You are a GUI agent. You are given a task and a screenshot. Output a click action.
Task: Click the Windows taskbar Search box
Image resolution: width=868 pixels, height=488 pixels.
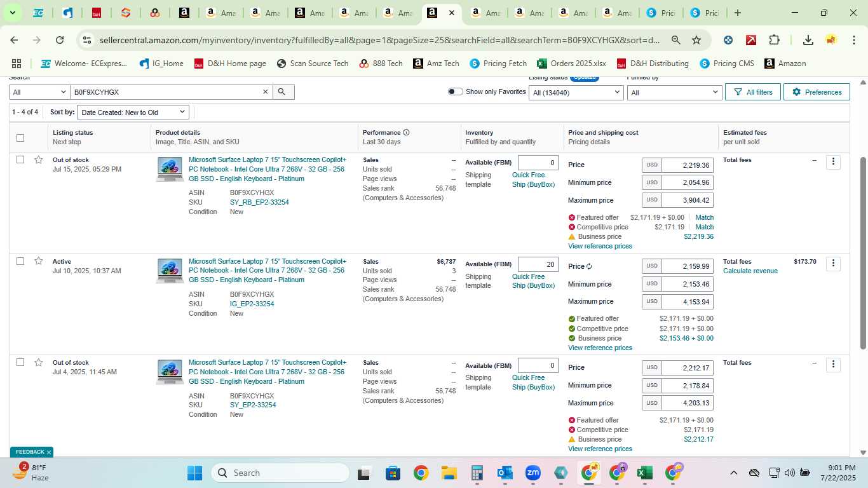(x=280, y=473)
